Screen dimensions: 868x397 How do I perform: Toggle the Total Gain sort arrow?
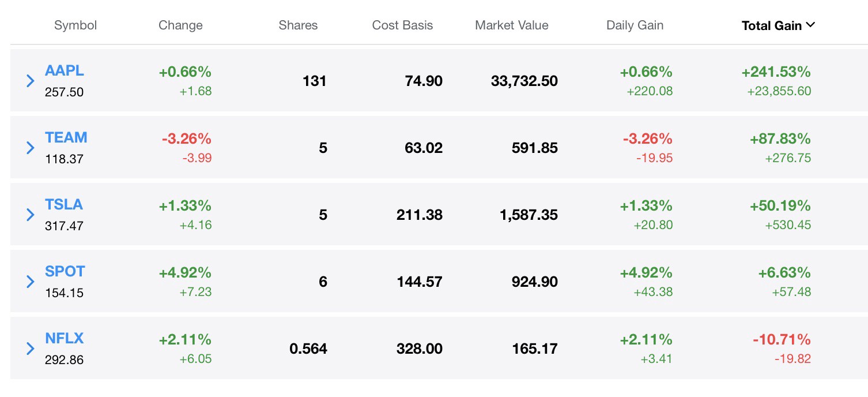pyautogui.click(x=810, y=25)
